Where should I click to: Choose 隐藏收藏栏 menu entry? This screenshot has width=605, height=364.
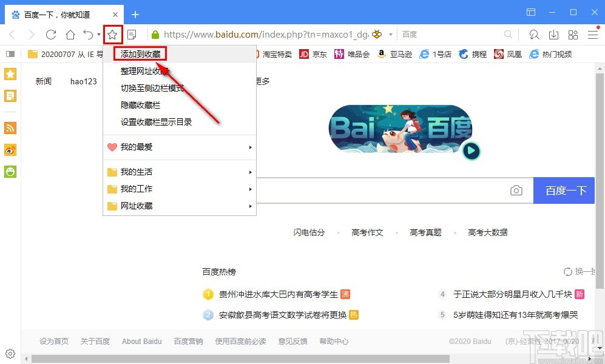(x=180, y=105)
